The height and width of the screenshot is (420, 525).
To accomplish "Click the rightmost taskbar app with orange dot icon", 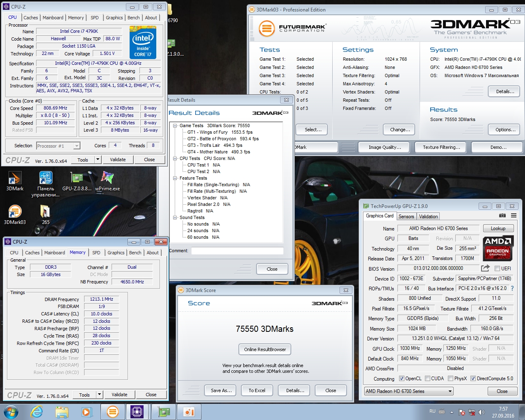I will pos(189,412).
